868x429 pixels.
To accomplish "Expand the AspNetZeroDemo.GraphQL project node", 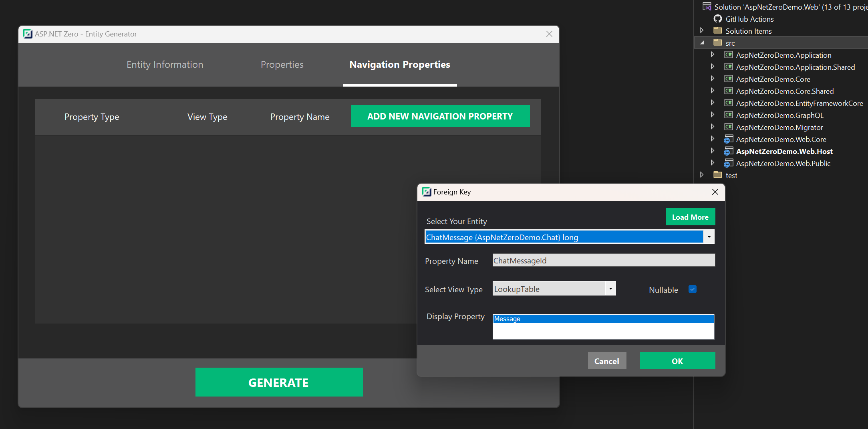I will pyautogui.click(x=713, y=115).
